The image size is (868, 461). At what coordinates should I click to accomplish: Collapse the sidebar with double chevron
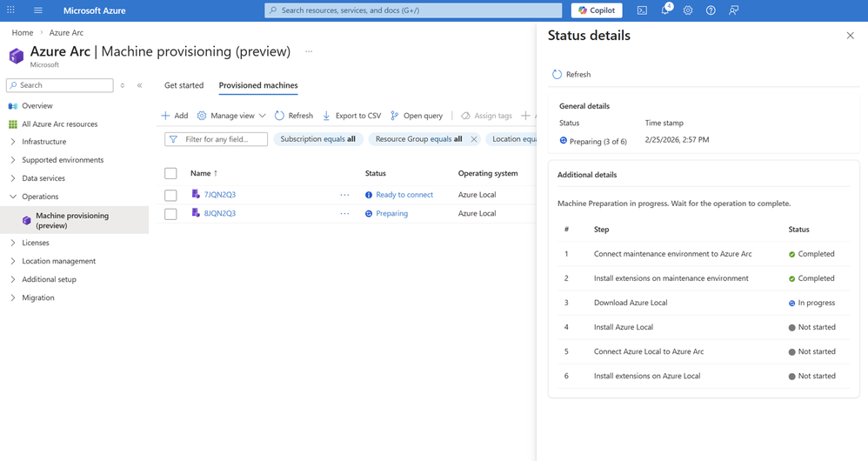(x=139, y=85)
